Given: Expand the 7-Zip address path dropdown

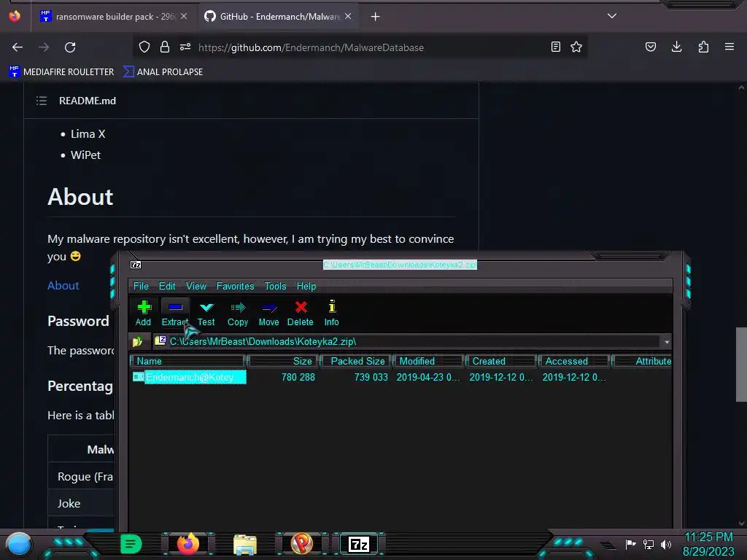Looking at the screenshot, I should coord(667,342).
